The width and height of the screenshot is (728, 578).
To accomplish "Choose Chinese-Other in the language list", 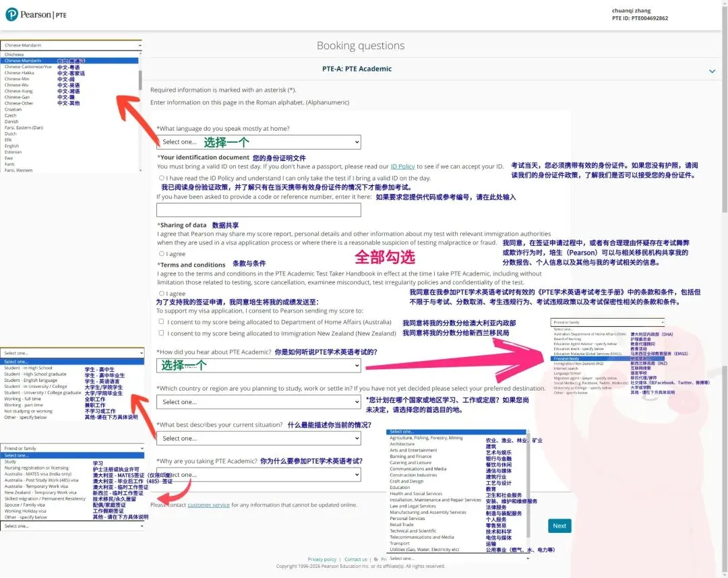I will point(19,103).
